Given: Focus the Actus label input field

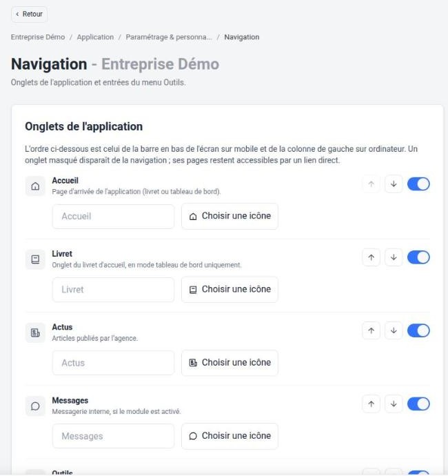Looking at the screenshot, I should click(x=114, y=363).
